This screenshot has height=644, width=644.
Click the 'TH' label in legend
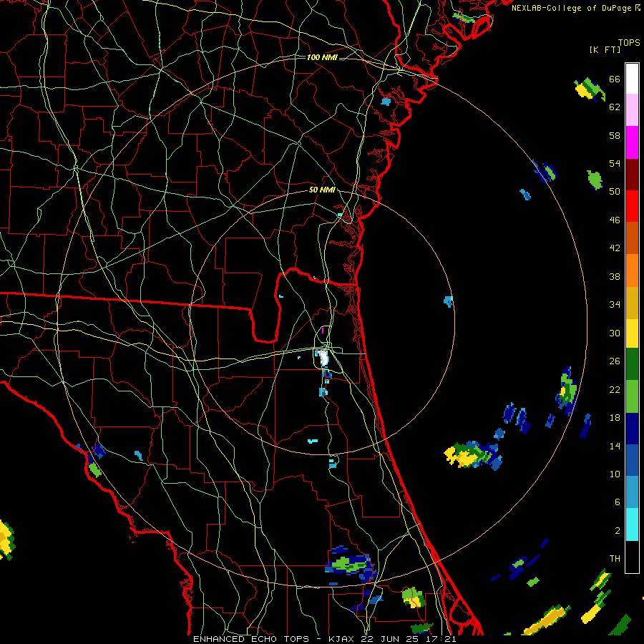tap(615, 559)
